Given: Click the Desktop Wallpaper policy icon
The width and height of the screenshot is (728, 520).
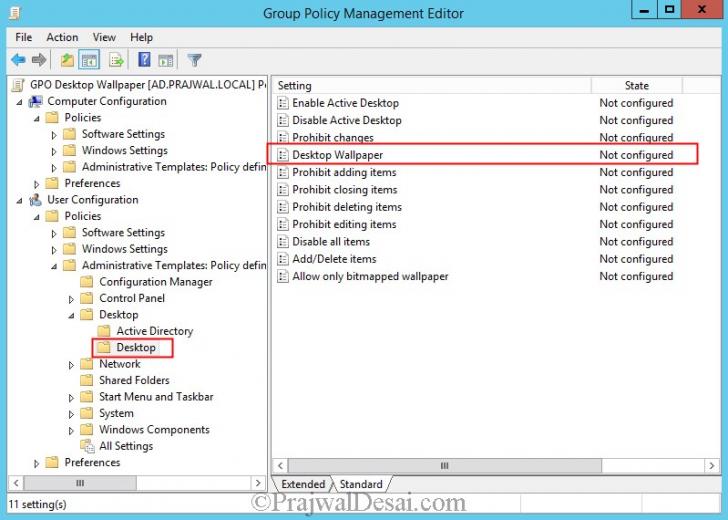Looking at the screenshot, I should point(283,155).
